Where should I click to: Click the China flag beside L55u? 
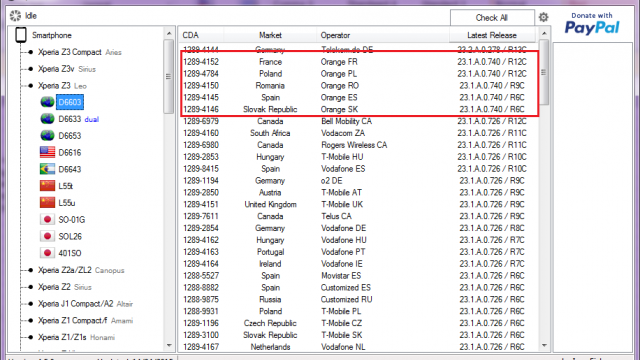point(47,202)
